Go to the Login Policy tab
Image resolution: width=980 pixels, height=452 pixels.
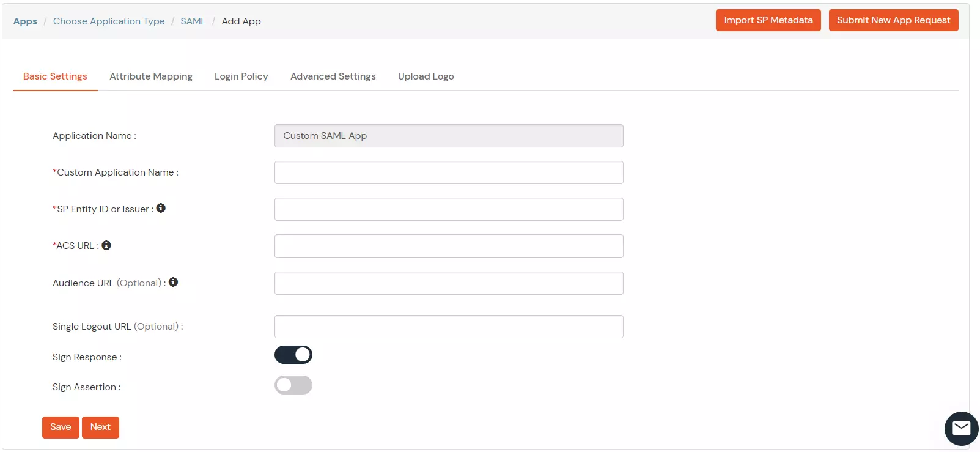[x=241, y=76]
